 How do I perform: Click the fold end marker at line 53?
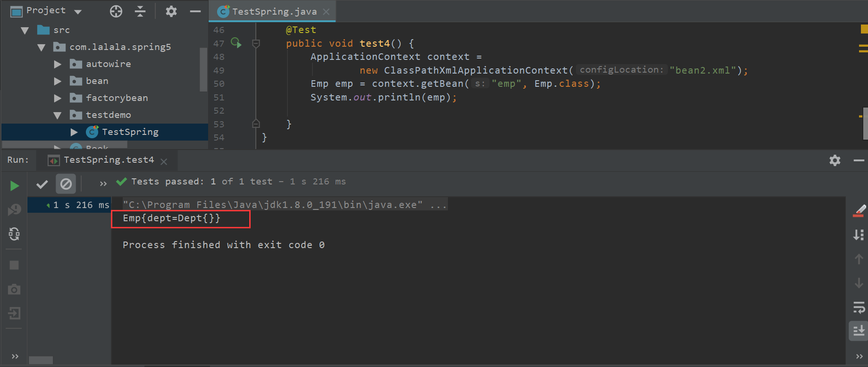pos(256,124)
